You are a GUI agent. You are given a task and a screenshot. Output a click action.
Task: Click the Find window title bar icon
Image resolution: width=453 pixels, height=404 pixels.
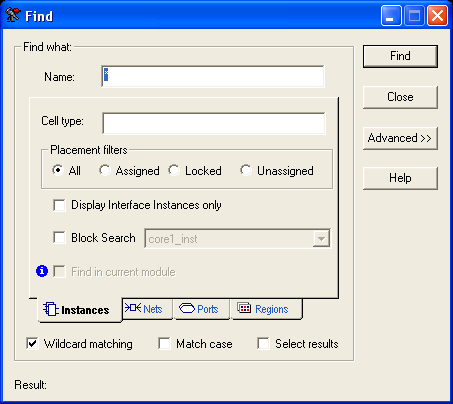click(13, 15)
